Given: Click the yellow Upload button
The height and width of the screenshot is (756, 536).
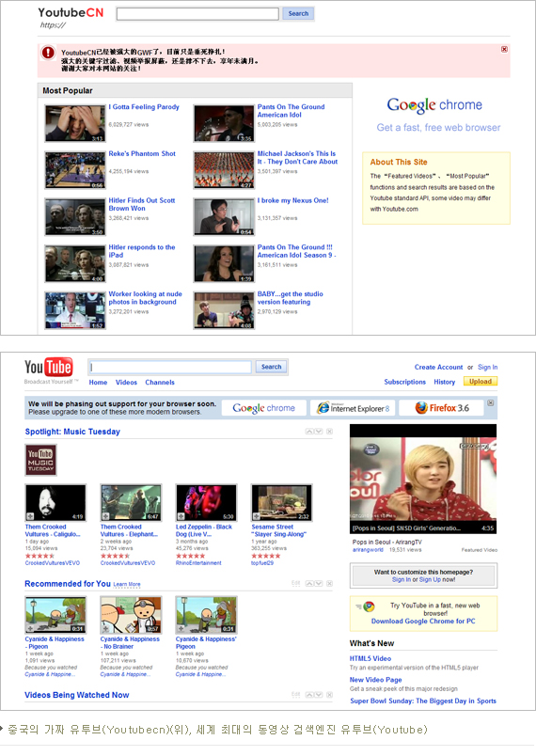Looking at the screenshot, I should coord(481,382).
